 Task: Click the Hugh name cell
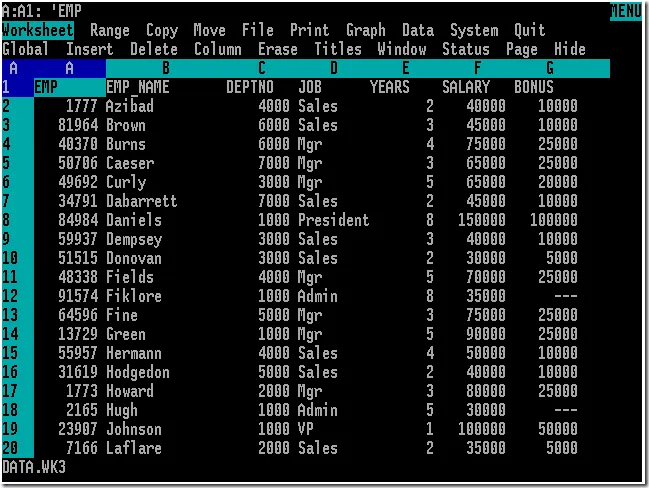click(122, 411)
